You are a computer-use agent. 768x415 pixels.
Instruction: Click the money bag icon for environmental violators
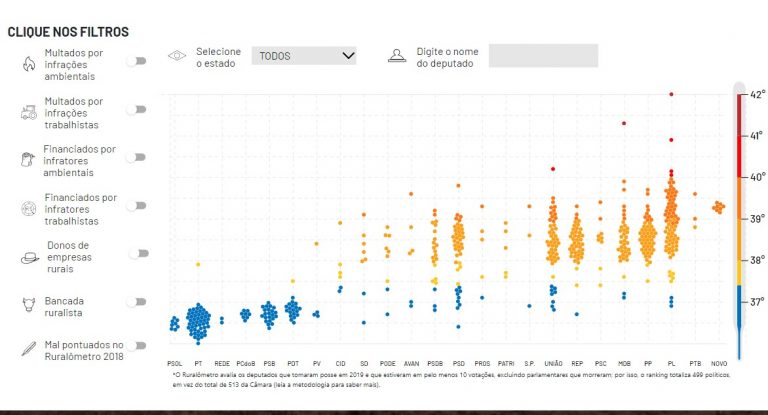26,160
